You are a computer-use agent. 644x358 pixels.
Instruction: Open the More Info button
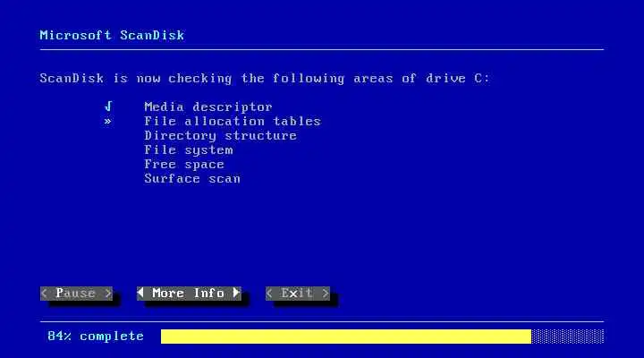coord(189,294)
